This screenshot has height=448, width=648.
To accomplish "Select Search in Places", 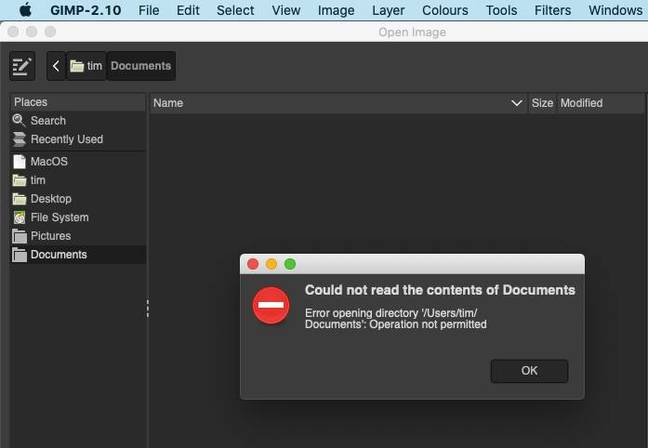I will [x=78, y=121].
